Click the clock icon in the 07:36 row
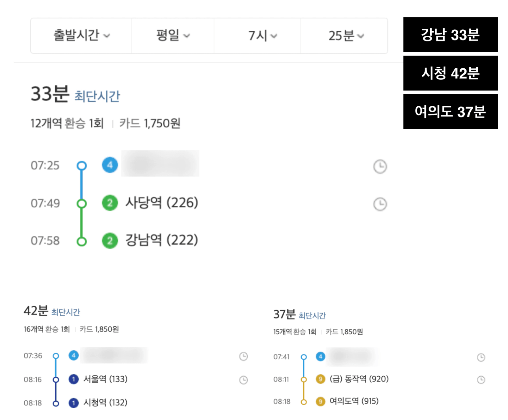The image size is (508, 420). click(244, 356)
